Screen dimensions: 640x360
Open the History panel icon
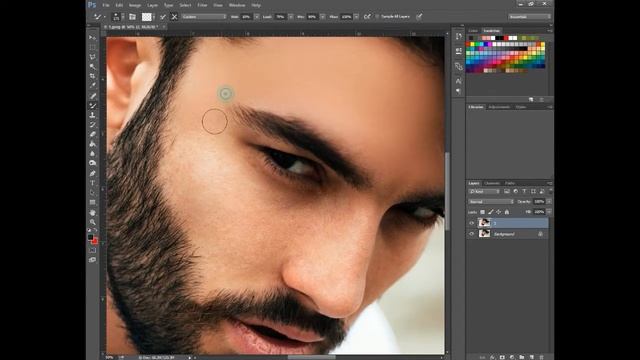pyautogui.click(x=459, y=36)
